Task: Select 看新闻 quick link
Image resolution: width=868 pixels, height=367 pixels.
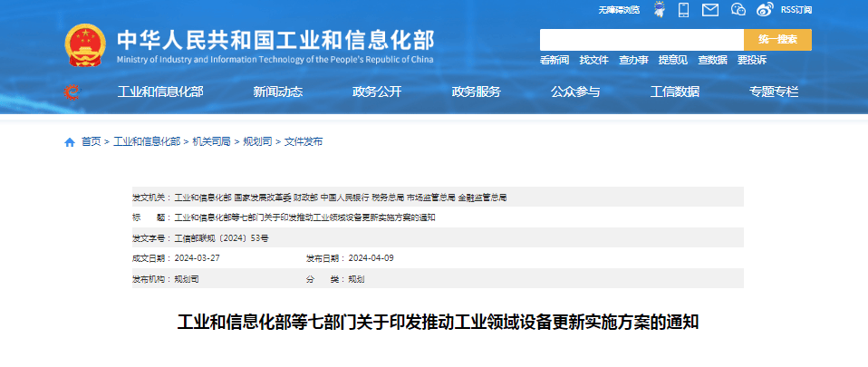Action: pos(555,61)
